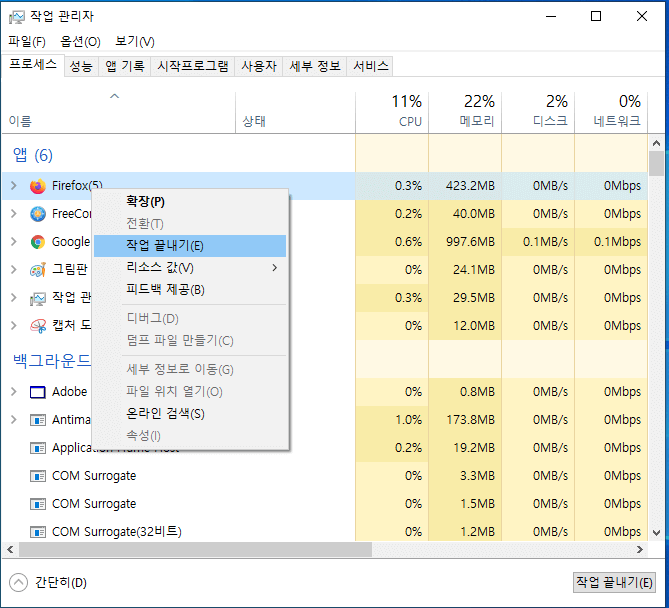The width and height of the screenshot is (669, 608).
Task: Choose 피드백 제공(B) from context menu
Action: [190, 290]
